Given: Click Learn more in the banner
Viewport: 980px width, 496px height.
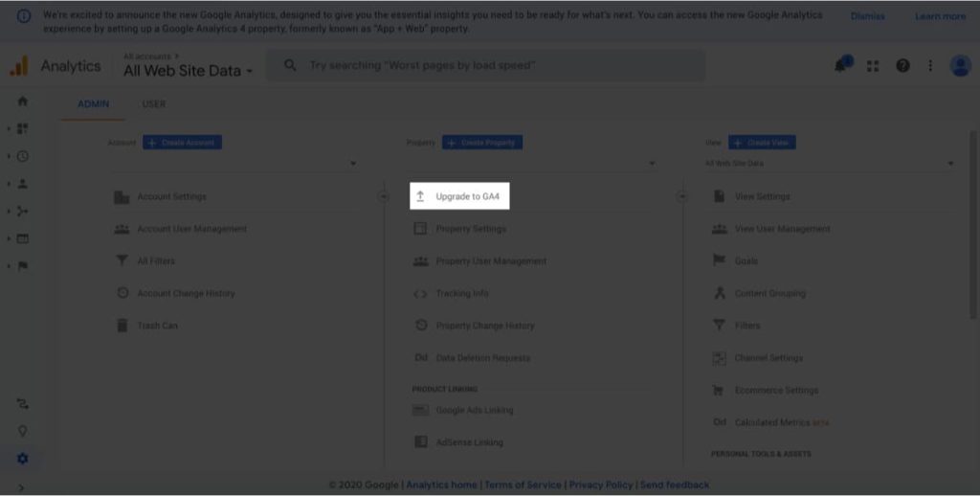Looking at the screenshot, I should point(940,16).
